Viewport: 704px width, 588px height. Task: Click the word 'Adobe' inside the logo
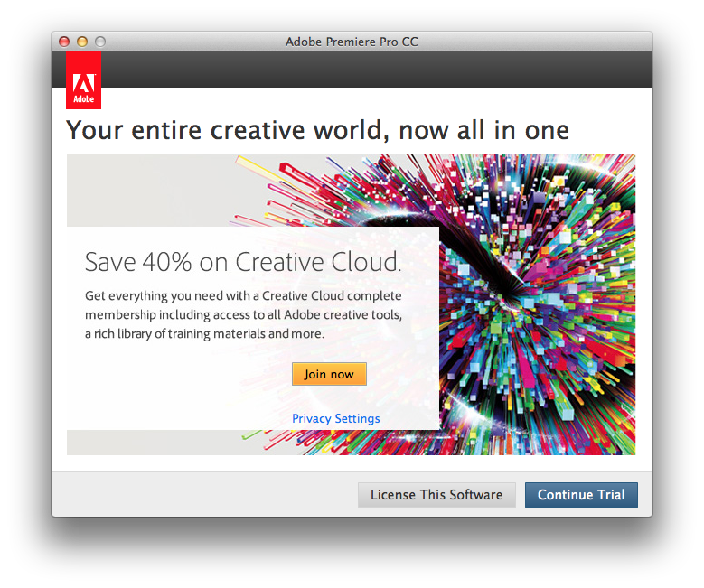pos(83,99)
